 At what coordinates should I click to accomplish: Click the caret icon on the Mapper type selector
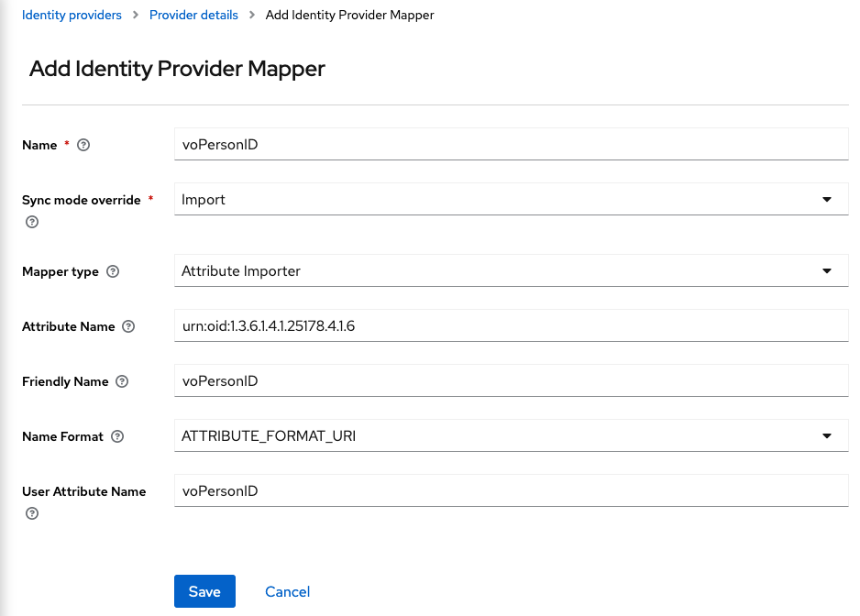828,270
